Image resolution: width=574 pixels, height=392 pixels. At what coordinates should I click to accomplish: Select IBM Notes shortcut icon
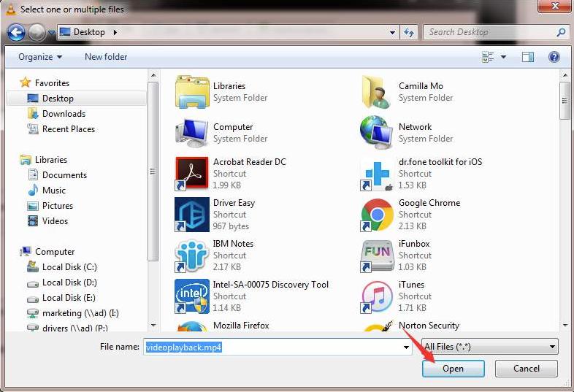192,255
